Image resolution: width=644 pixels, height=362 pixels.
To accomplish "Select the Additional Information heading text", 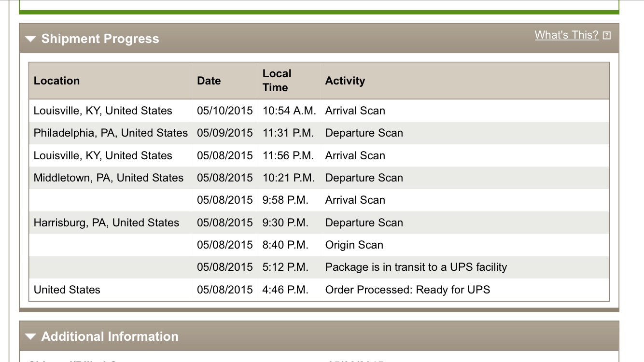I will pyautogui.click(x=110, y=337).
